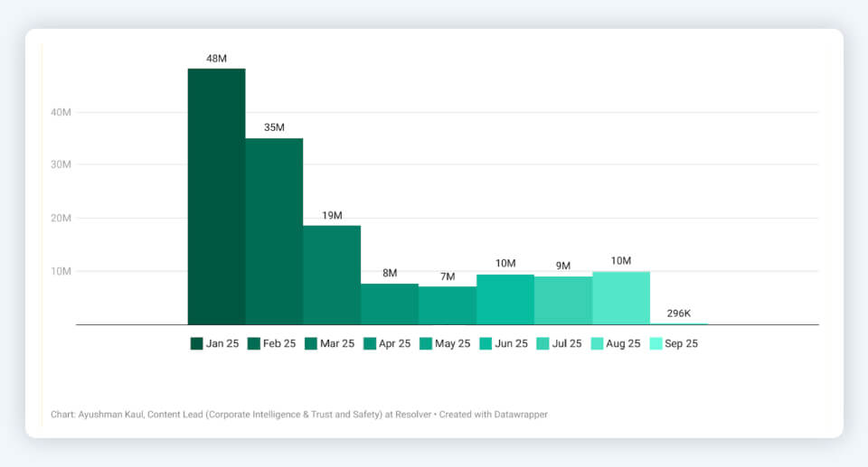Click the Jan 25 legend color swatch
Viewport: 868px width, 467px height.
click(x=196, y=343)
